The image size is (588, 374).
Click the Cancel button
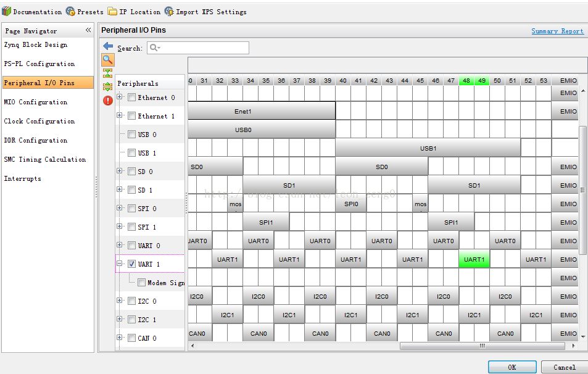click(x=565, y=367)
